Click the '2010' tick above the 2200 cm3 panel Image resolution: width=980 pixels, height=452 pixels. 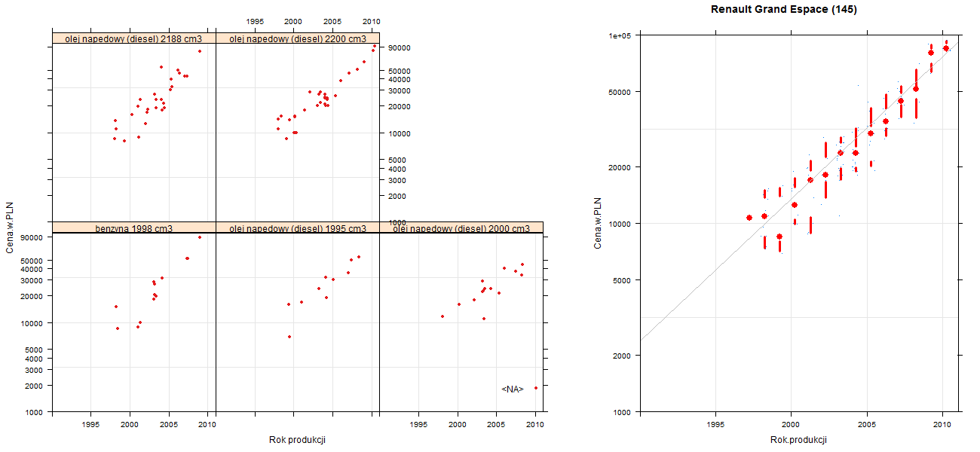pos(371,21)
